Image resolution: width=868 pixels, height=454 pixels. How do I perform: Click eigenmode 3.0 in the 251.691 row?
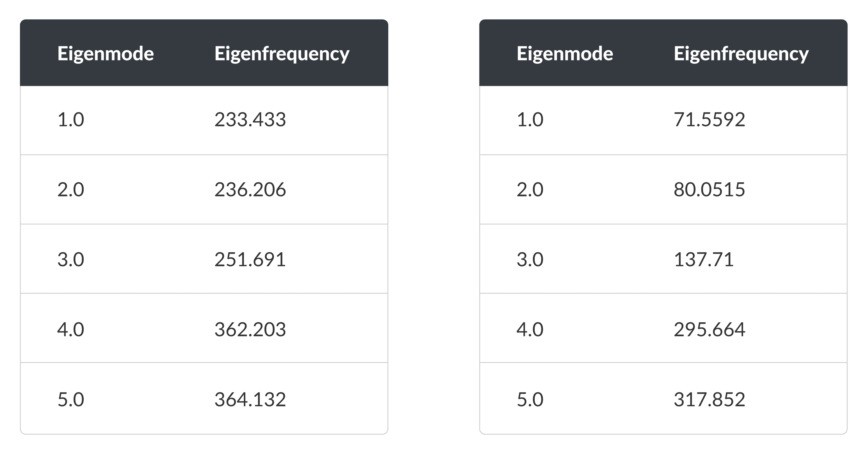click(x=71, y=260)
